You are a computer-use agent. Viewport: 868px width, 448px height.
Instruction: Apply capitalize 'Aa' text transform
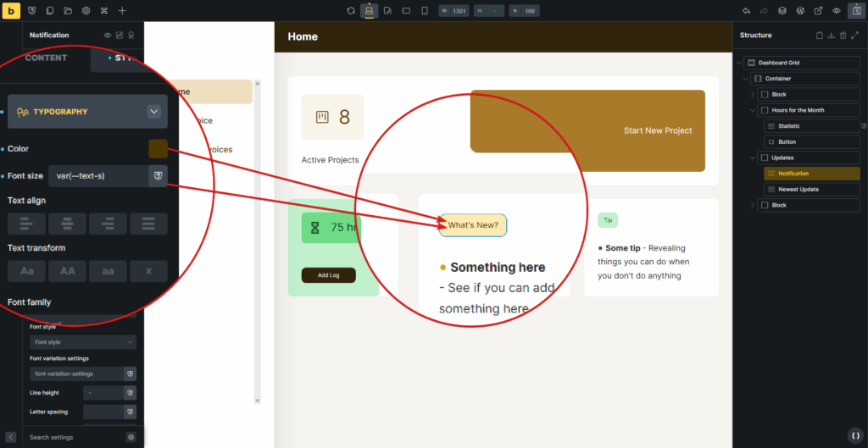click(x=26, y=272)
